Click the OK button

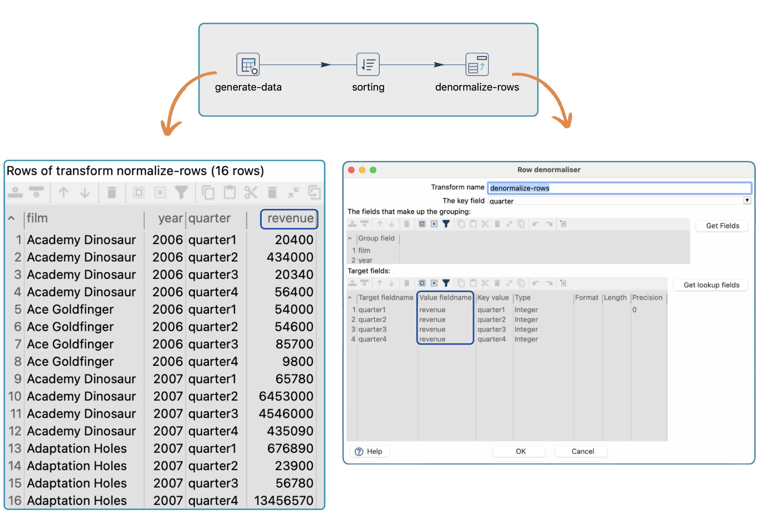(x=520, y=452)
